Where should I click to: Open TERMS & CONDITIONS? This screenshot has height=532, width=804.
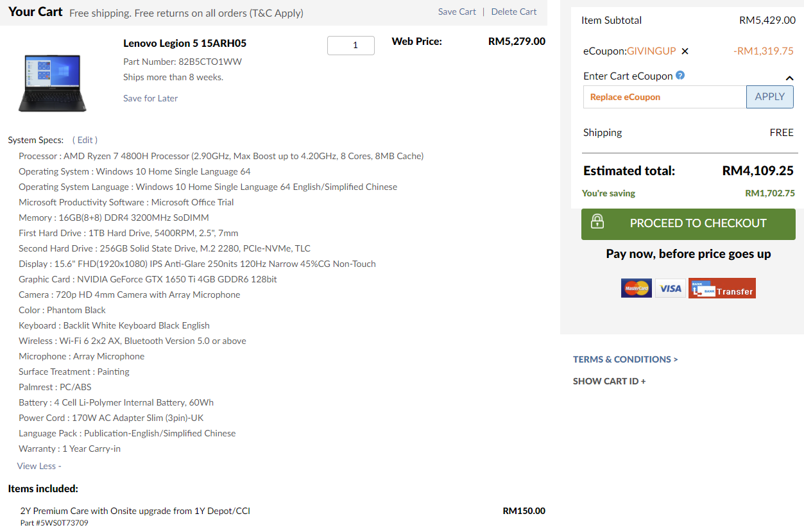coord(625,359)
